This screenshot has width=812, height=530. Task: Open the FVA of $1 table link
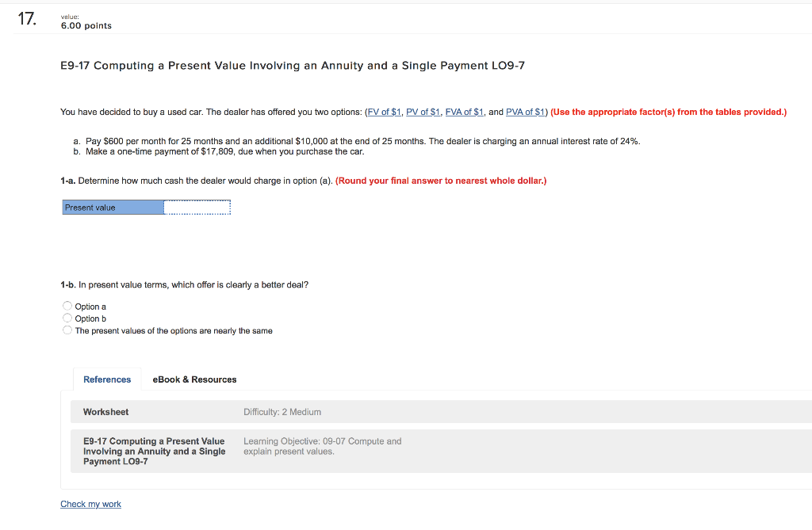click(x=464, y=112)
